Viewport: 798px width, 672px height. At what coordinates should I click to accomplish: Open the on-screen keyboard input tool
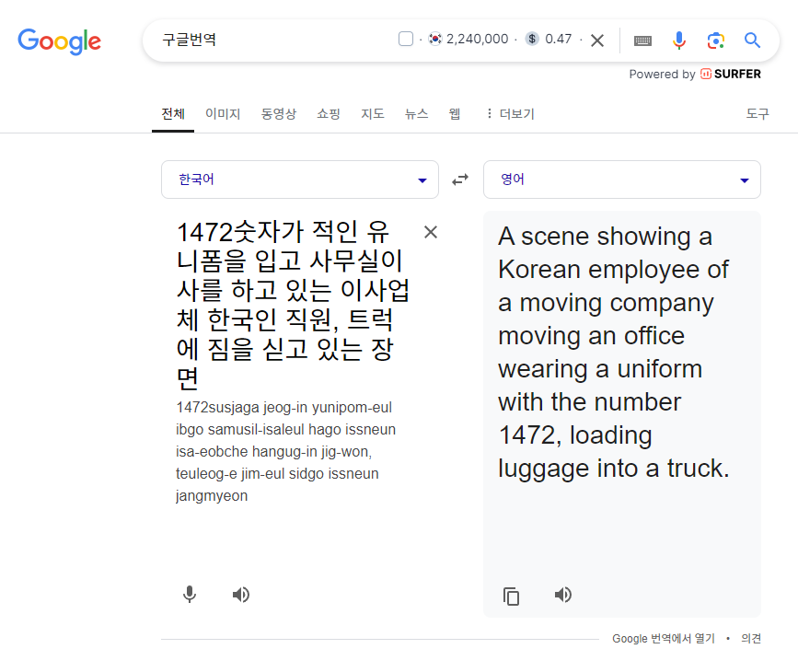pos(642,41)
